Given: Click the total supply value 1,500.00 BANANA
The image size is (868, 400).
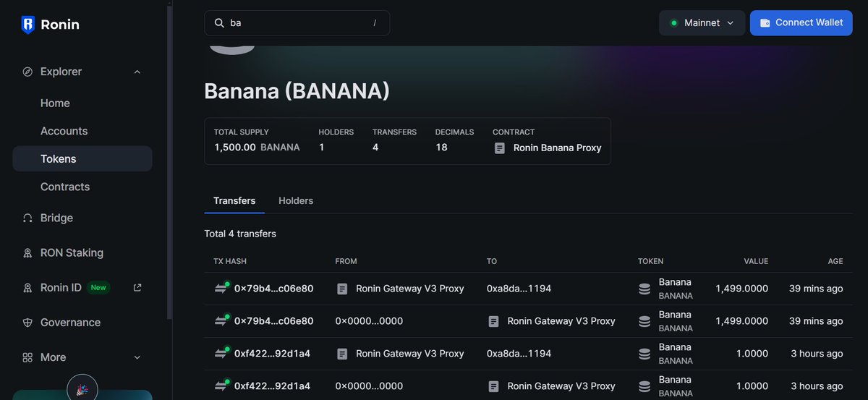Looking at the screenshot, I should (257, 148).
